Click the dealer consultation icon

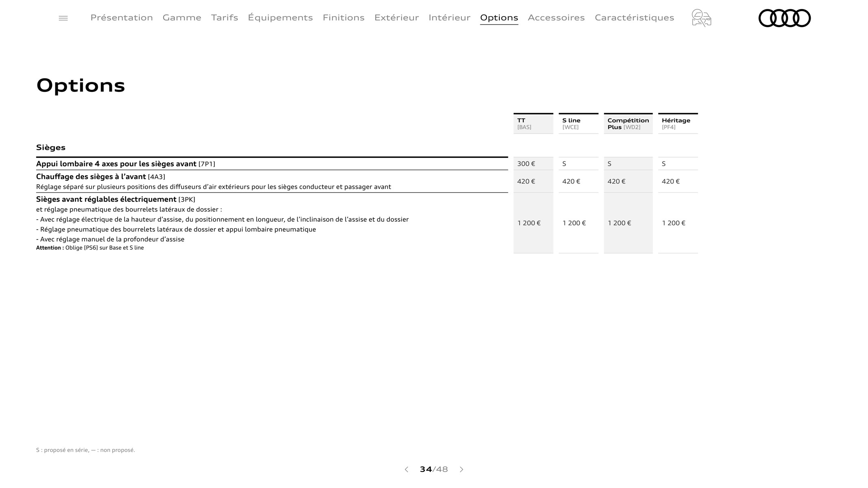[x=701, y=18]
